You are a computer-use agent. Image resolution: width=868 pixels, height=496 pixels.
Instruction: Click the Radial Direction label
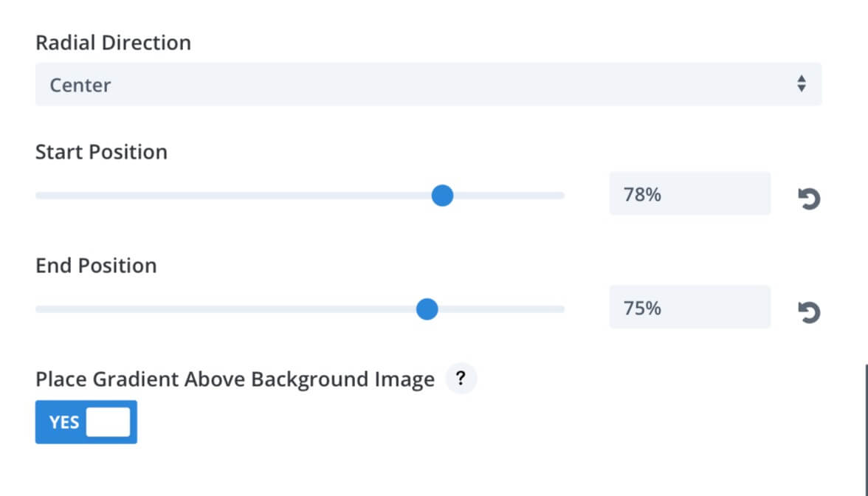114,43
